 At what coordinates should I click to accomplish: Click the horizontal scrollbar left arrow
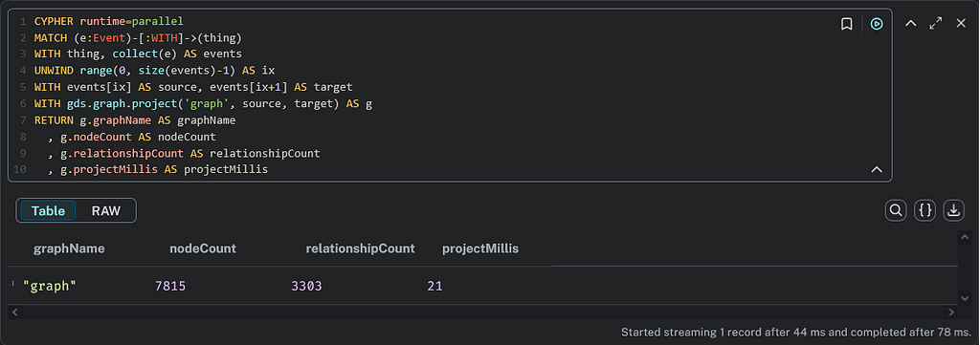[15, 312]
